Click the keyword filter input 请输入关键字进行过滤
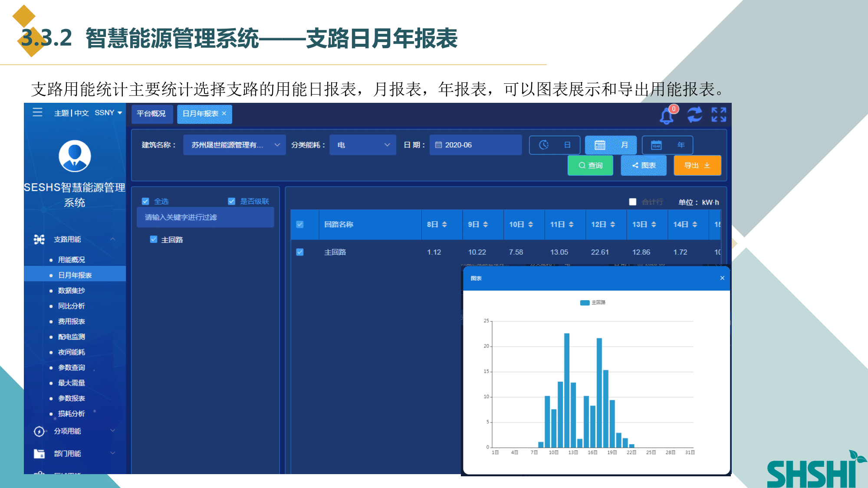868x488 pixels. (205, 217)
